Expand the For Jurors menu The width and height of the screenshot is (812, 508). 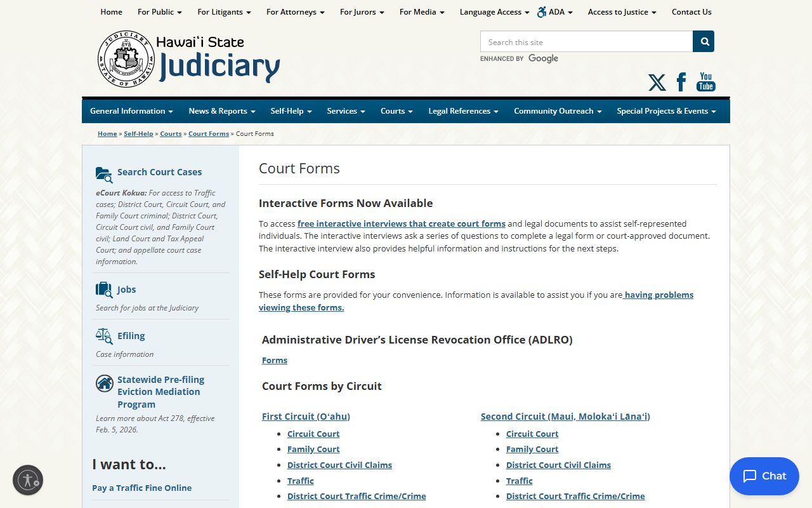click(362, 11)
